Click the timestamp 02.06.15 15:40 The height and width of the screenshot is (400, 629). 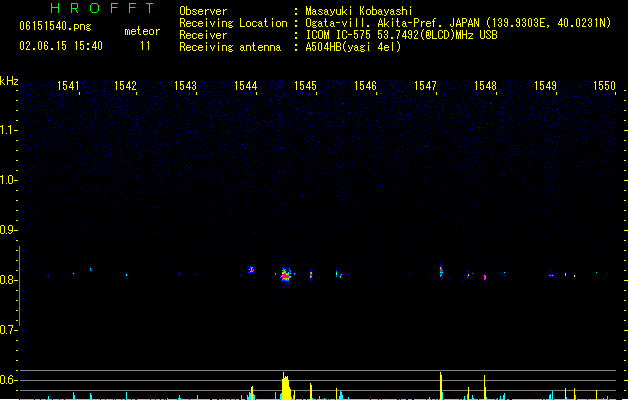point(61,46)
